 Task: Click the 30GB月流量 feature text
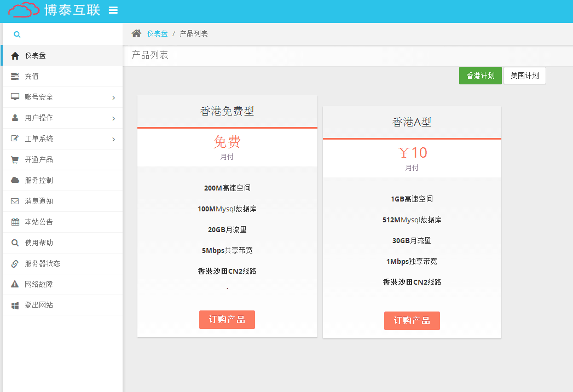pos(412,240)
